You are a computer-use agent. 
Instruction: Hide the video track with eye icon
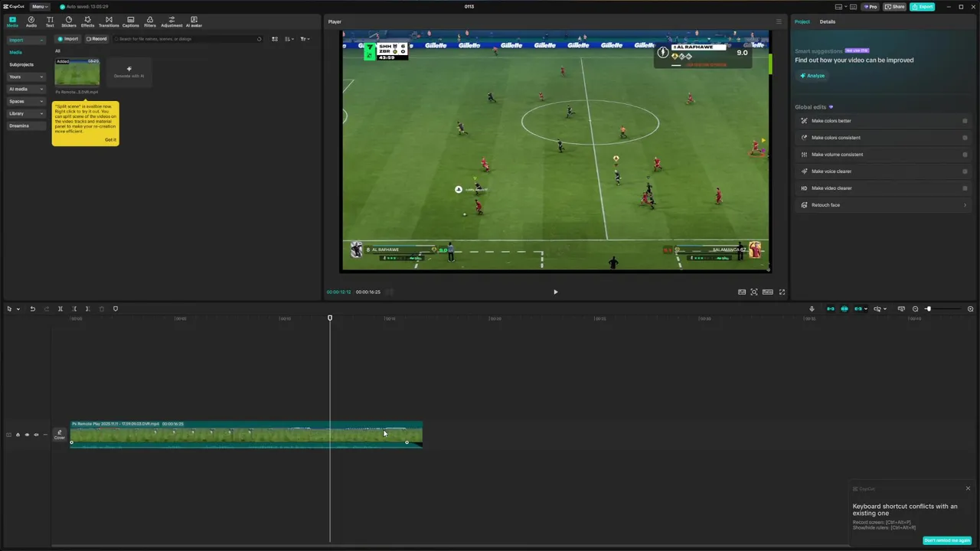27,435
